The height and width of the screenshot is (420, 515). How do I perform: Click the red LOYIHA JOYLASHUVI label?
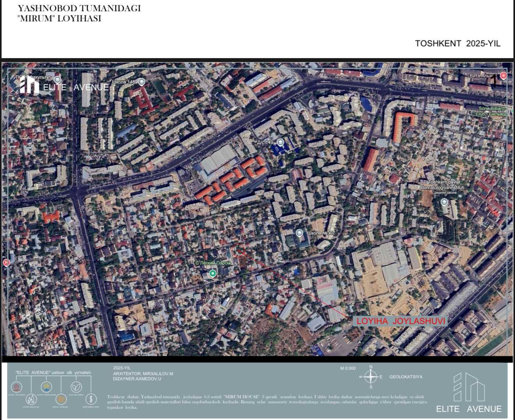pyautogui.click(x=401, y=321)
